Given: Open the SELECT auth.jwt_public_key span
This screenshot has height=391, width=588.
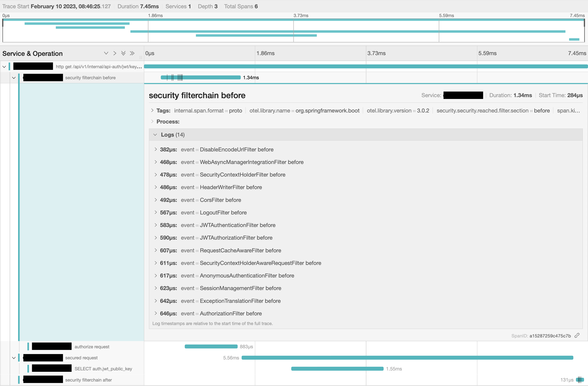Looking at the screenshot, I should click(x=103, y=369).
